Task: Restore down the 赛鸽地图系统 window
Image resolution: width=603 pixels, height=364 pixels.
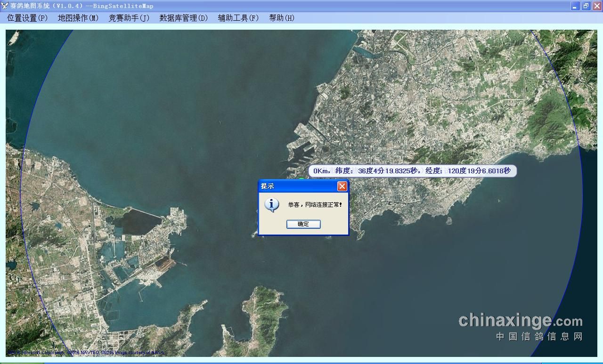Action: coord(586,6)
